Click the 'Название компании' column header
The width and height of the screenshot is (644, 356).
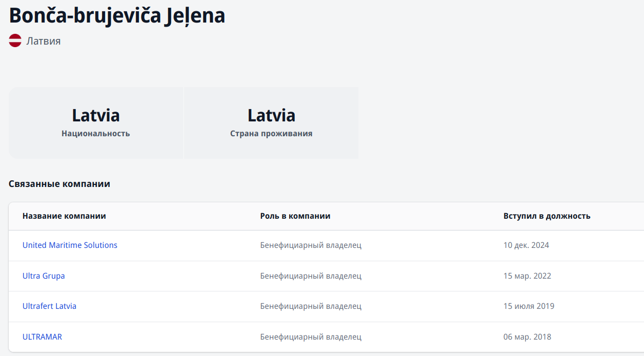[64, 216]
